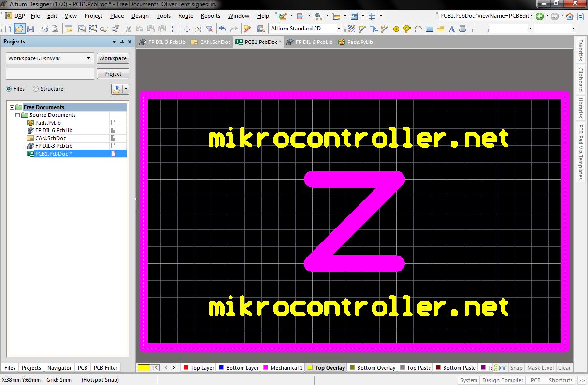Click the project search input field
588x385 pixels.
(50, 73)
